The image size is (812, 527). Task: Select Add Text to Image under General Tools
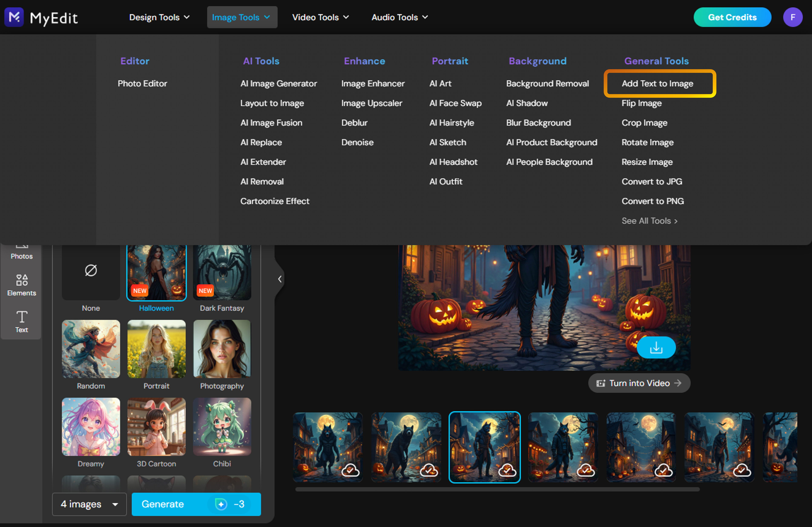coord(657,83)
